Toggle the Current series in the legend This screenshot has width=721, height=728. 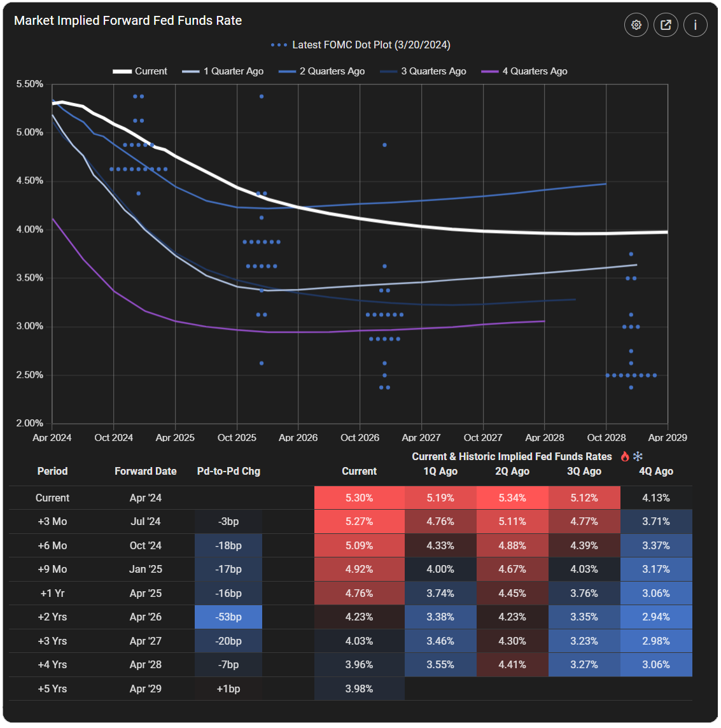pos(141,71)
